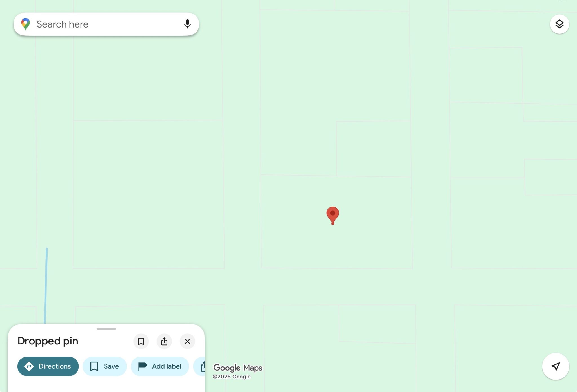Open the map layers selector
Viewport: 577px width, 392px height.
coord(559,24)
